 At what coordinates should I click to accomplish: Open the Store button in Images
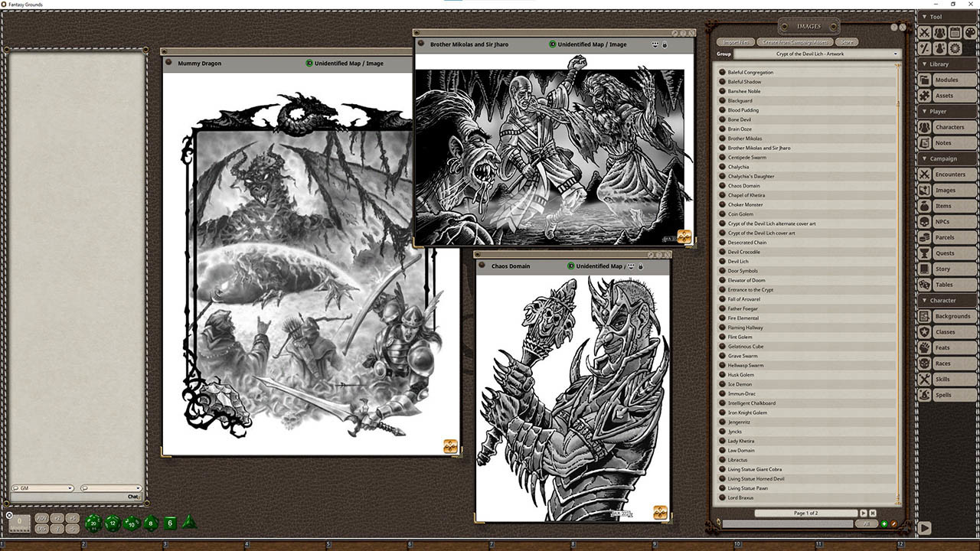(x=846, y=42)
